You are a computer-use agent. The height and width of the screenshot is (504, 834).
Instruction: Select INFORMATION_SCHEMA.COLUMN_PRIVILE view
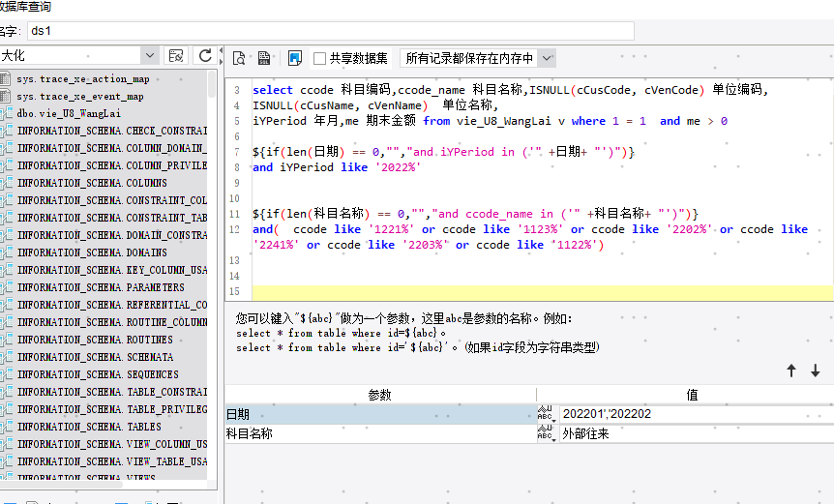pyautogui.click(x=111, y=165)
